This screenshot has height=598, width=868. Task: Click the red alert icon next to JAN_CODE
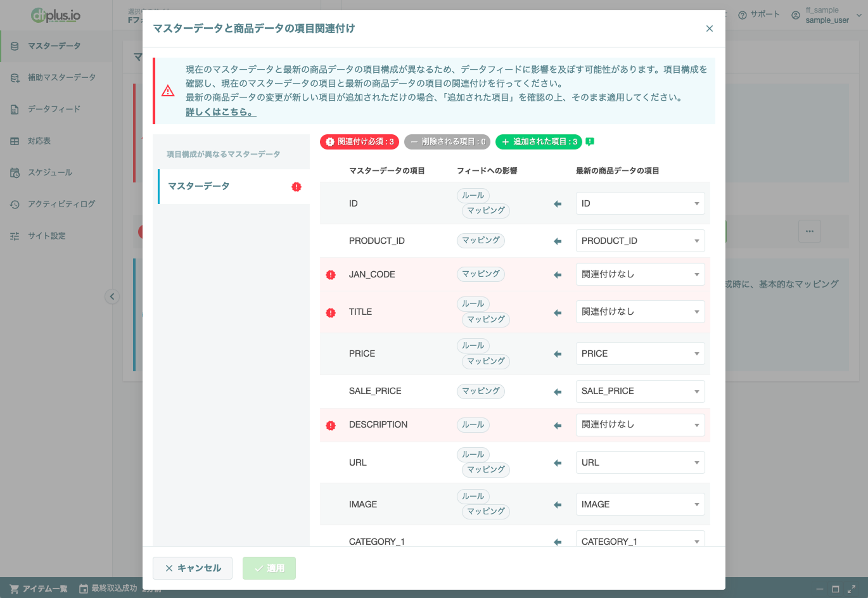(x=331, y=275)
